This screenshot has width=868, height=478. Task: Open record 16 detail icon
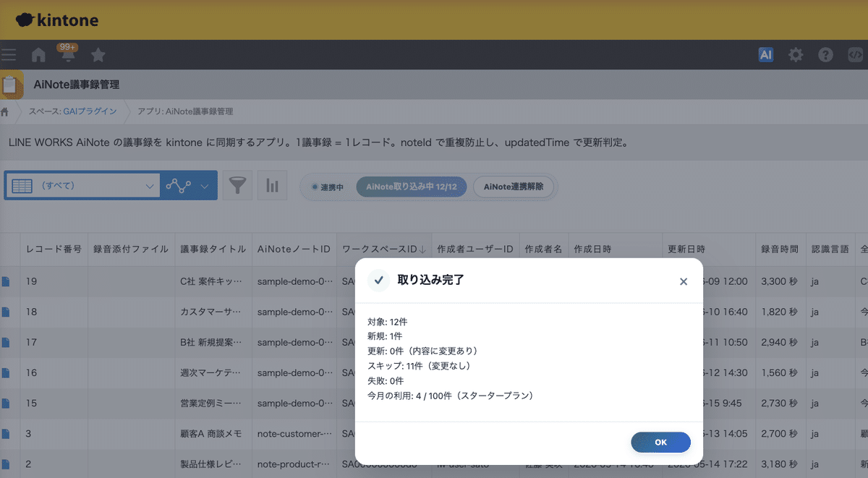click(x=6, y=372)
